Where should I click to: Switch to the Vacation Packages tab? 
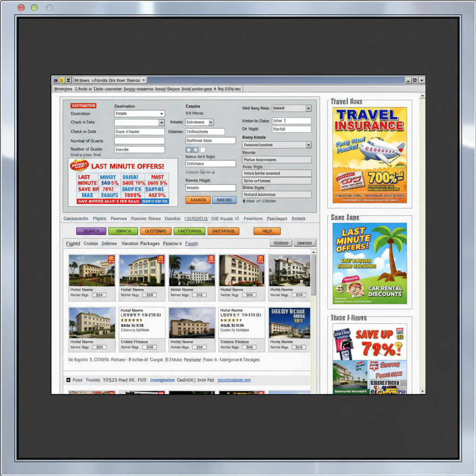[x=140, y=244]
